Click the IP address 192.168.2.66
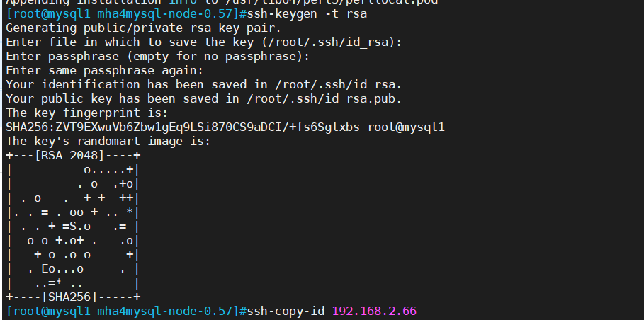The width and height of the screenshot is (644, 320). (374, 311)
